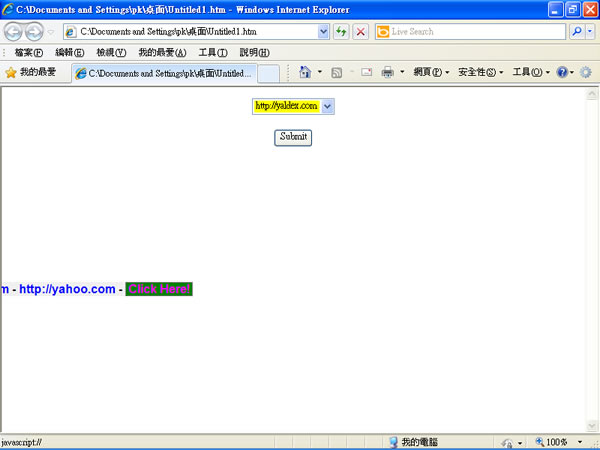Viewport: 600px width, 450px height.
Task: Click the vertical scrollbar down arrow
Action: point(592,426)
